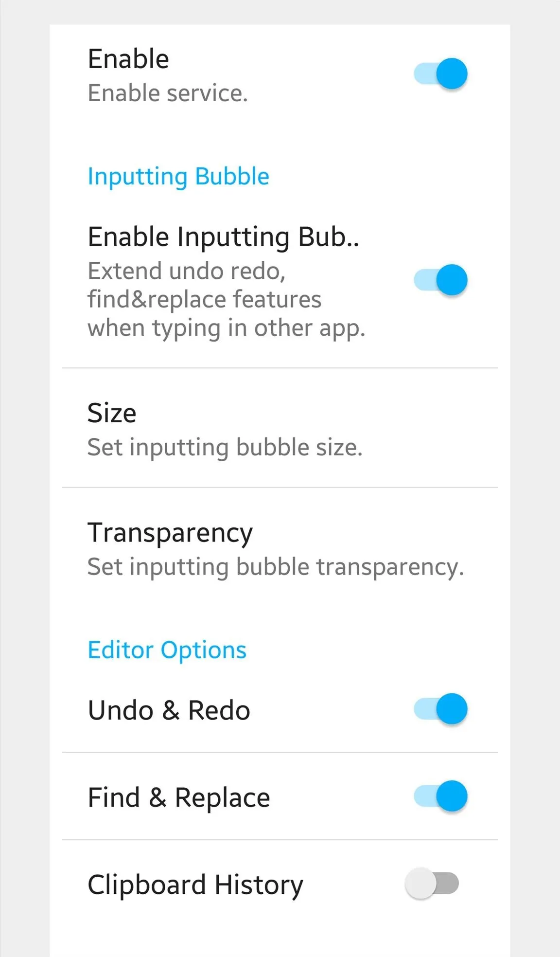Screen dimensions: 560x957
Task: Tap the Enable Inputting Bub.. title
Action: (224, 237)
